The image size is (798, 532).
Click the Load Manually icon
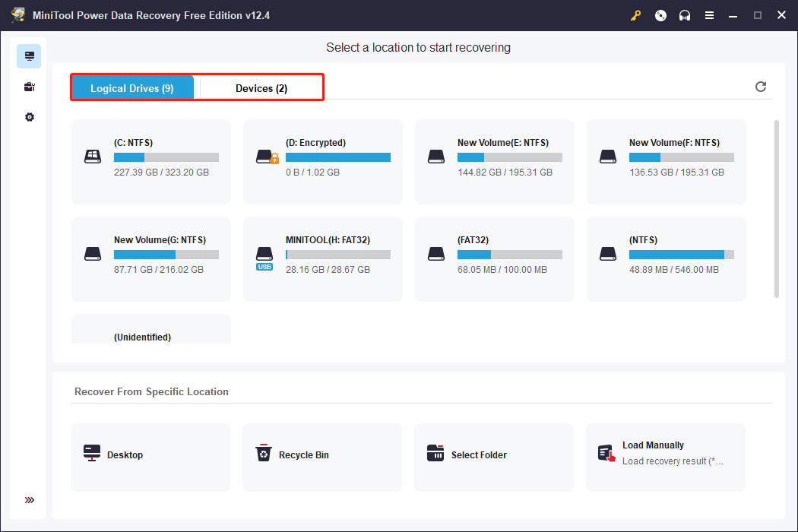606,453
